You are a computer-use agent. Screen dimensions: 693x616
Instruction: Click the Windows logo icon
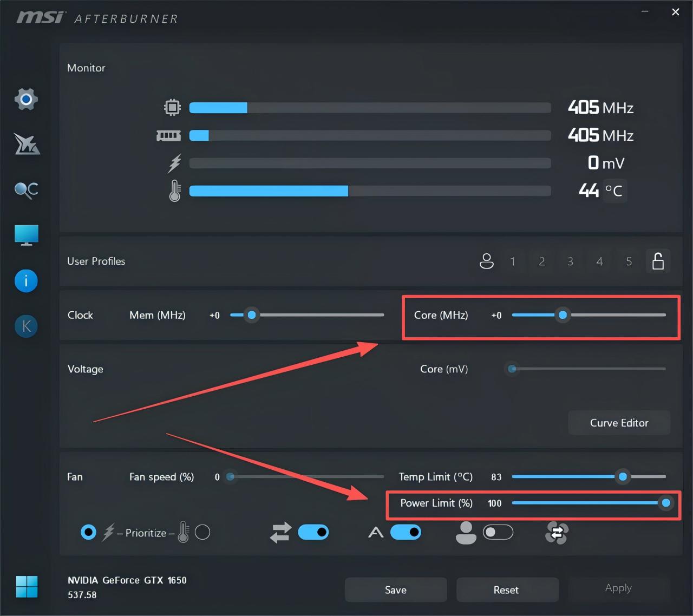(27, 587)
